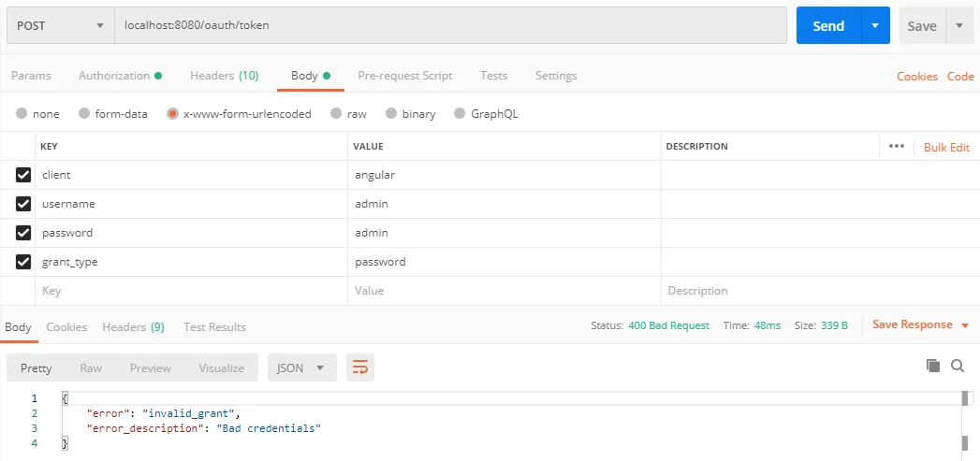Open the Bulk Edit link
The image size is (980, 461).
946,148
